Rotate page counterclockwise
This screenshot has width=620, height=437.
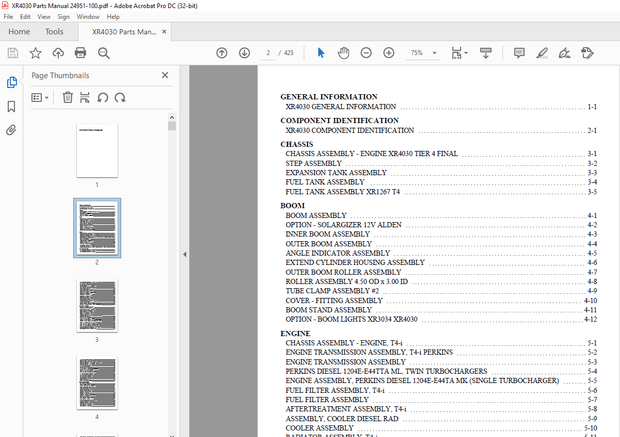point(103,97)
